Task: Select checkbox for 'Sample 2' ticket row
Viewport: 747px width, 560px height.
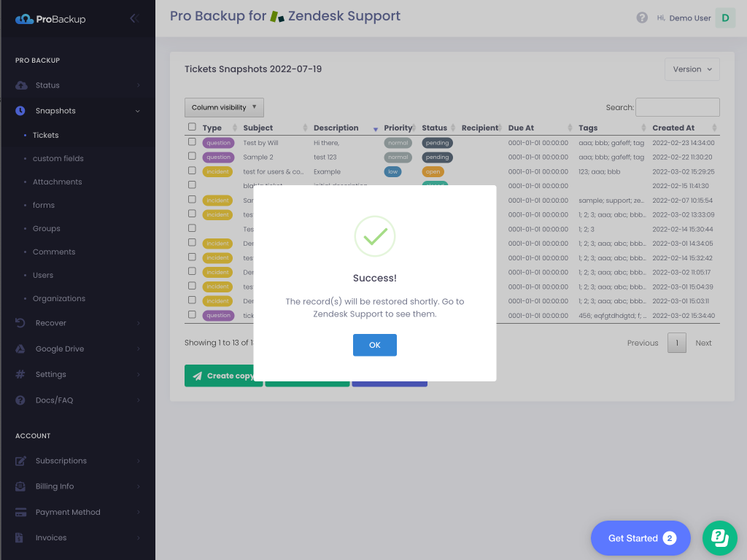Action: (x=192, y=156)
